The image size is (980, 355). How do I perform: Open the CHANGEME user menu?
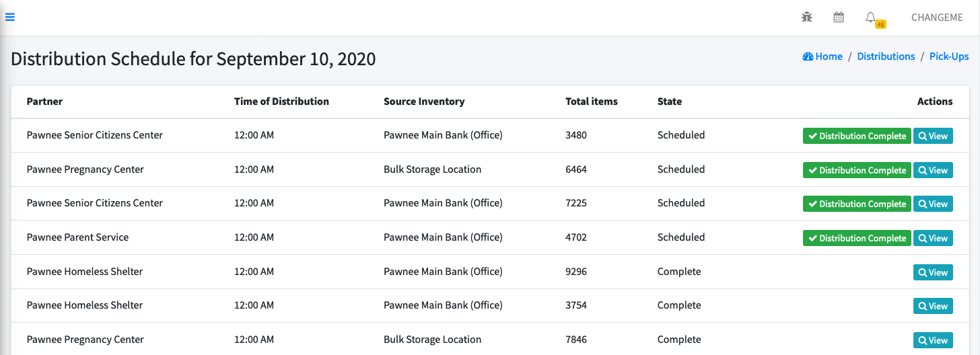[x=937, y=17]
